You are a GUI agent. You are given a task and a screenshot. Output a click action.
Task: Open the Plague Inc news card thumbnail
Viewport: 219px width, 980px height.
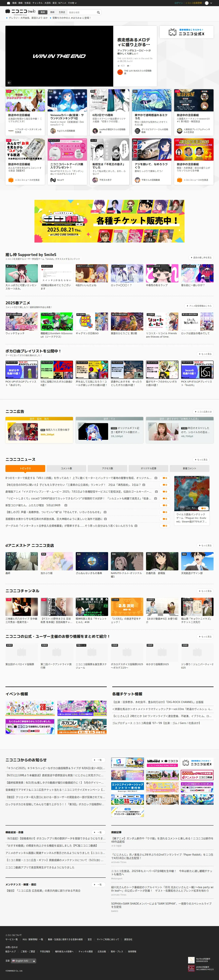click(192, 493)
